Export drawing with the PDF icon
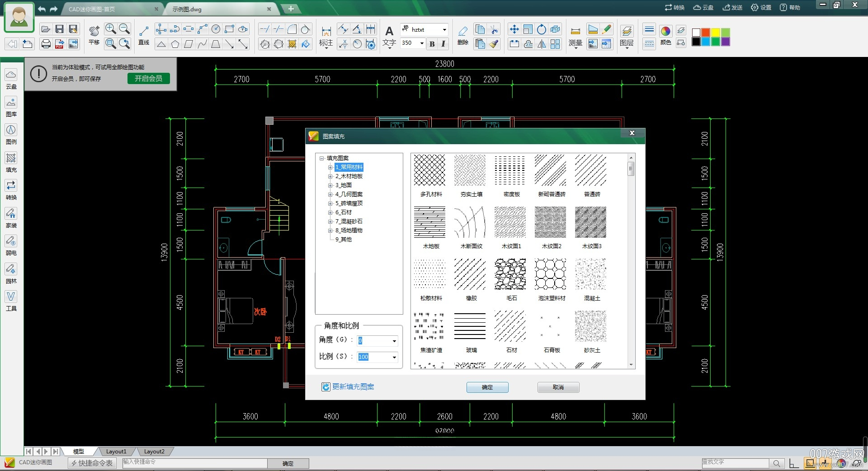Image resolution: width=868 pixels, height=471 pixels. click(x=59, y=44)
